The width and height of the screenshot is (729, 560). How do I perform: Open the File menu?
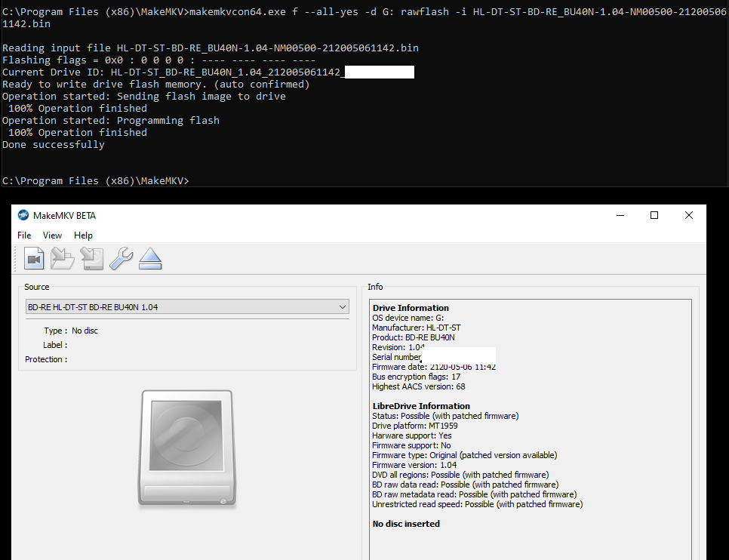pyautogui.click(x=24, y=235)
